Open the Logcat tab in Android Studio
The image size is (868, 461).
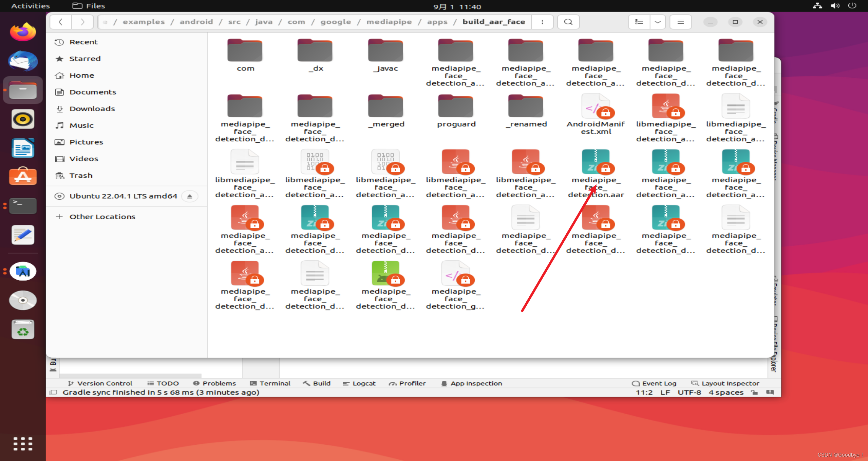pyautogui.click(x=359, y=383)
